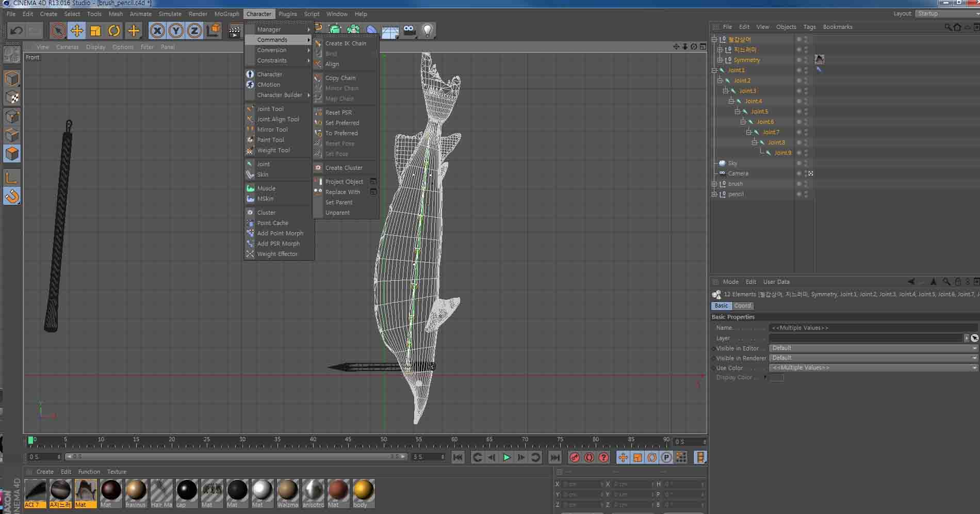980x514 pixels.
Task: Click the coordinate system icon
Action: tap(213, 31)
